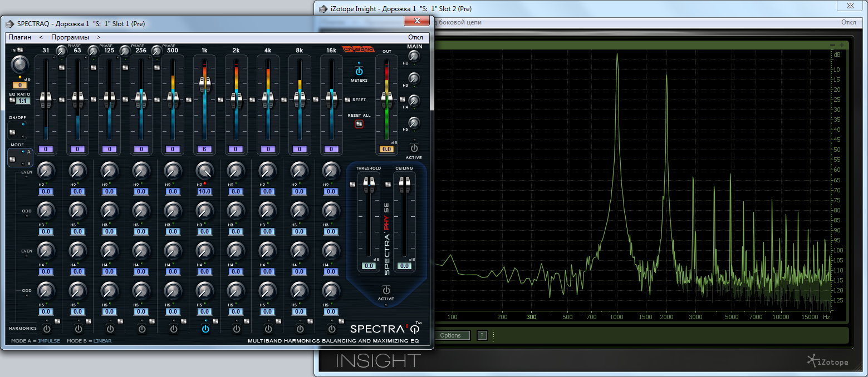Open the Программы menu

(x=70, y=37)
